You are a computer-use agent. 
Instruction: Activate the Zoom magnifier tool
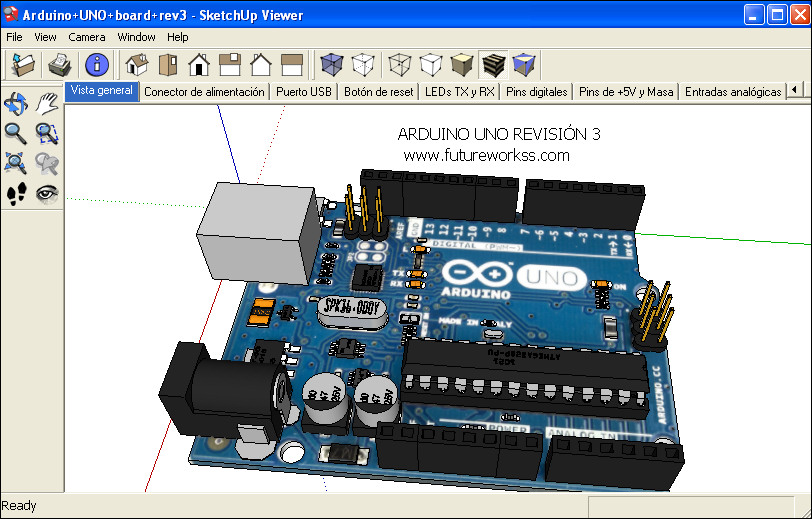16,134
